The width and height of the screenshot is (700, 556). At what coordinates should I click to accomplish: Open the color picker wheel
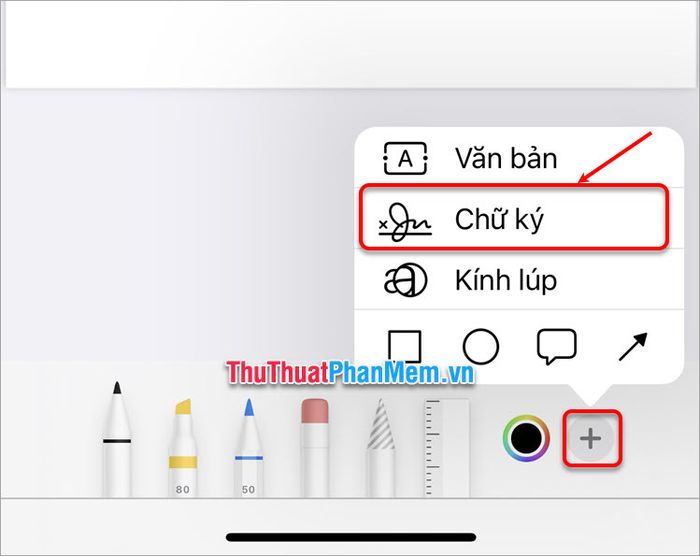(526, 438)
